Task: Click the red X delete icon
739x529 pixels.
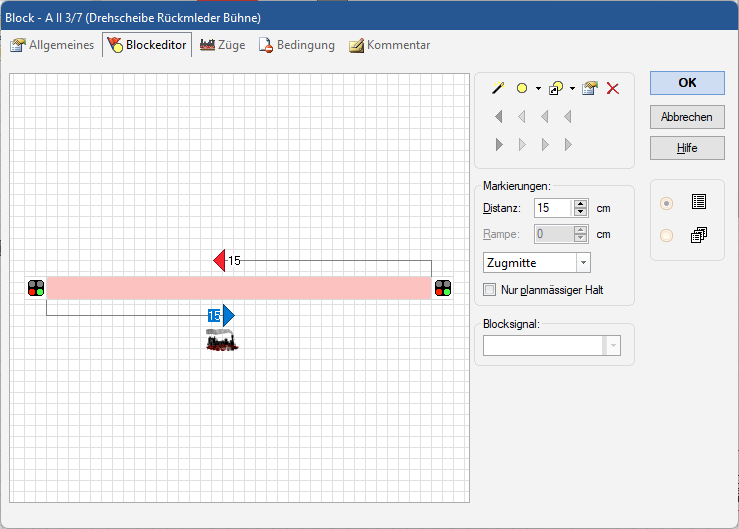Action: click(x=613, y=89)
